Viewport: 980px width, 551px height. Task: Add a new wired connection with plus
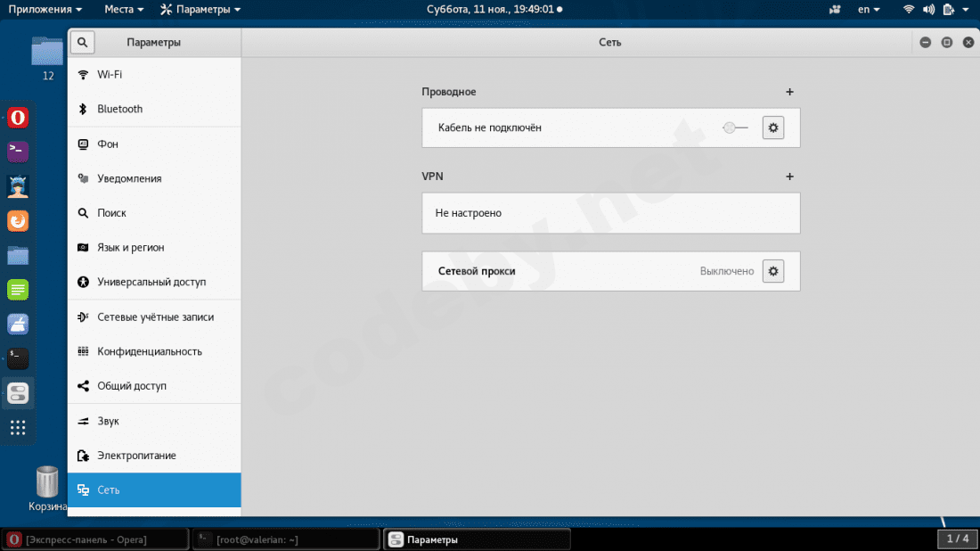[789, 92]
